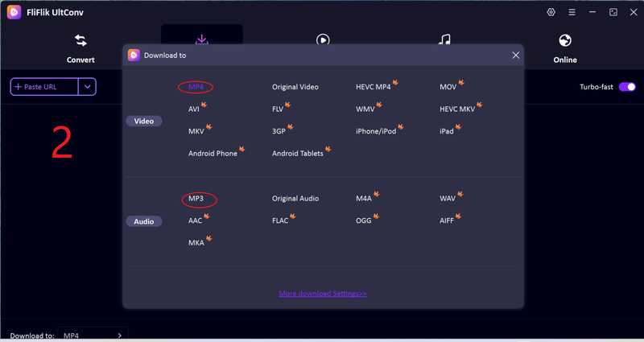Pick the Original Video option
Image resolution: width=644 pixels, height=342 pixels.
coord(295,87)
